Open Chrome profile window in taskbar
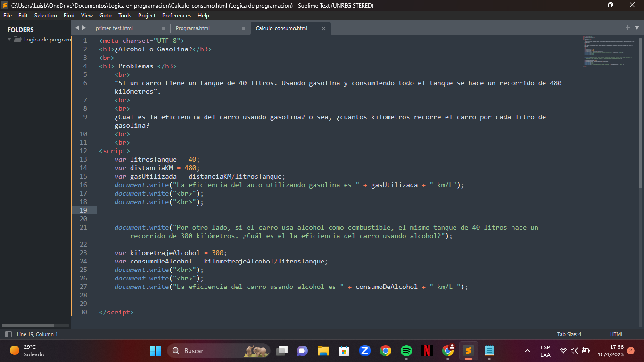644x362 pixels. pos(448,351)
